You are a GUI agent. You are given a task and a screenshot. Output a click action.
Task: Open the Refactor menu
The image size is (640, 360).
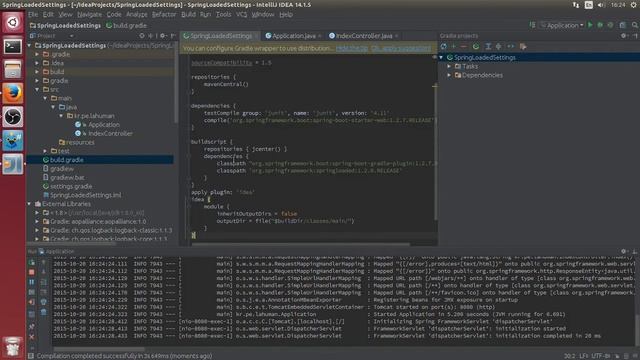click(164, 15)
